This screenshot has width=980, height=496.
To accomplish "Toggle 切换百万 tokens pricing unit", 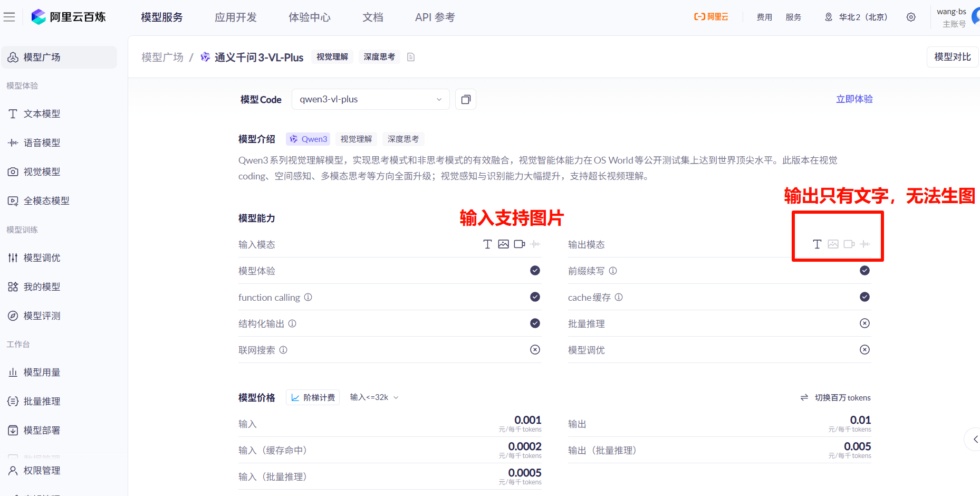I will pos(835,398).
